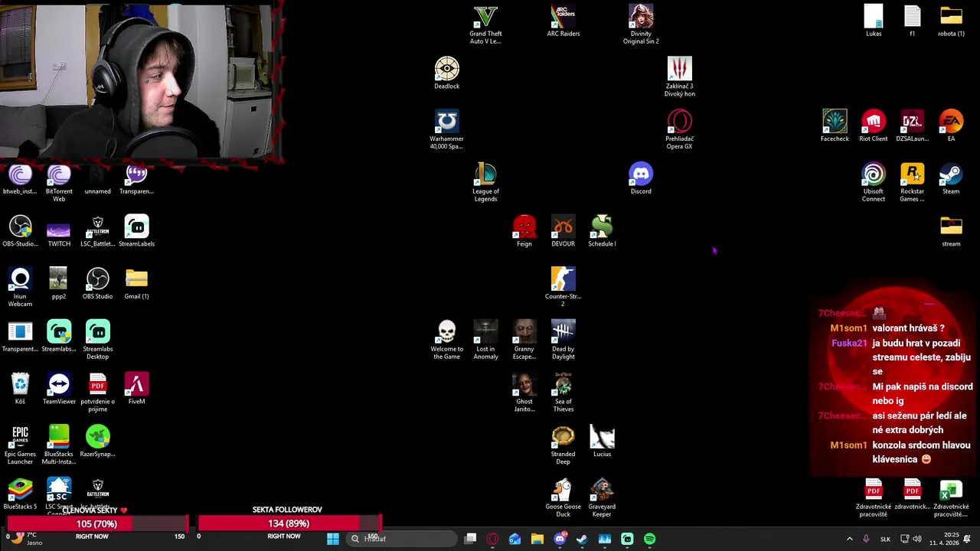The width and height of the screenshot is (980, 551).
Task: Select Ubisoft Connect desktop icon
Action: pyautogui.click(x=874, y=182)
